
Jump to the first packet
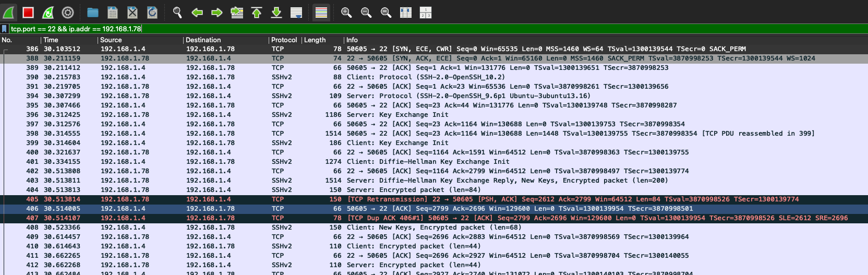(x=257, y=13)
